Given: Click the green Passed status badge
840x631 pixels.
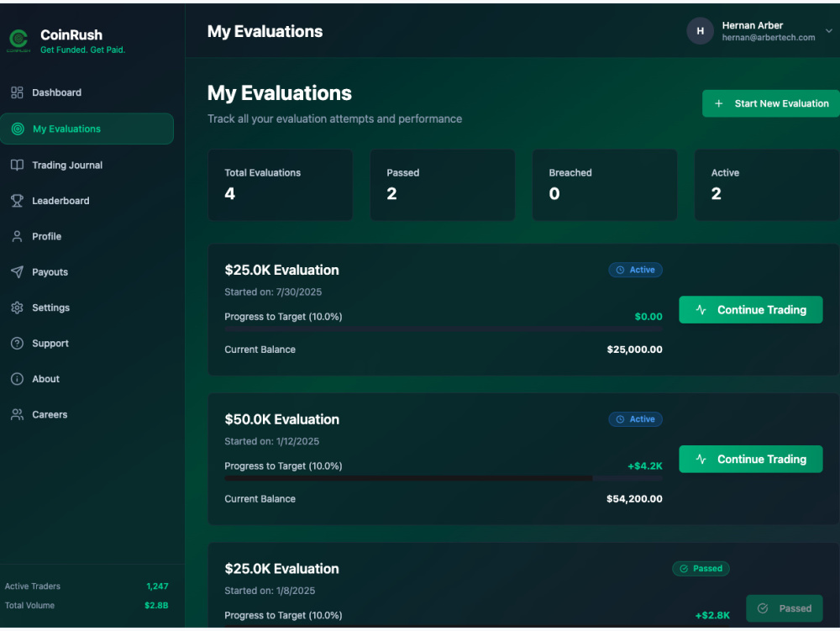Looking at the screenshot, I should point(701,569).
